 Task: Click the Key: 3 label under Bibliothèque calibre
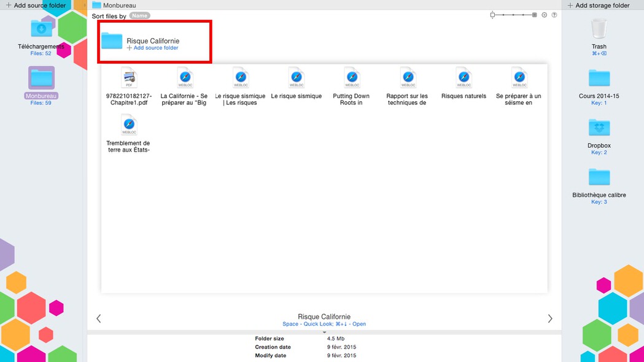(x=599, y=202)
